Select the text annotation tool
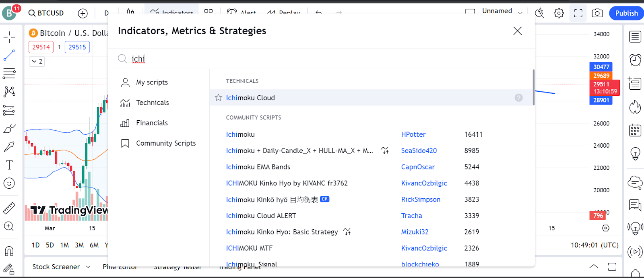The width and height of the screenshot is (644, 278). pos(9,165)
